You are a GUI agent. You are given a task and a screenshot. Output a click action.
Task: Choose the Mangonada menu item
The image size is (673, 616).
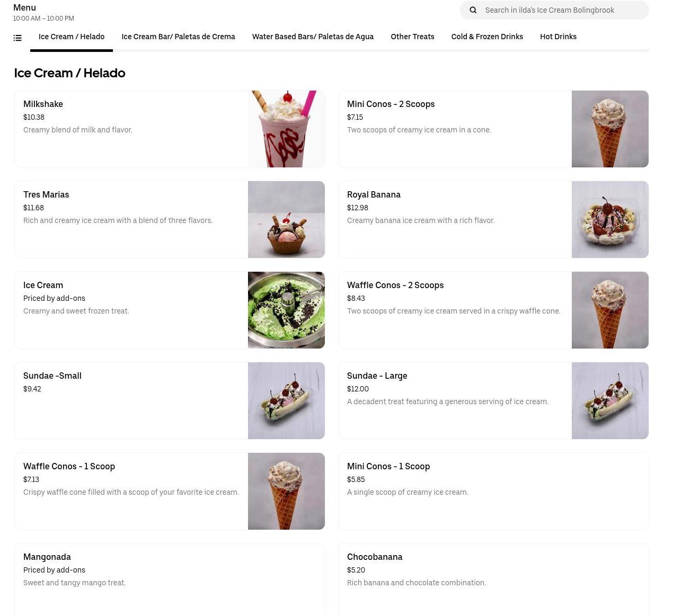tap(170, 579)
